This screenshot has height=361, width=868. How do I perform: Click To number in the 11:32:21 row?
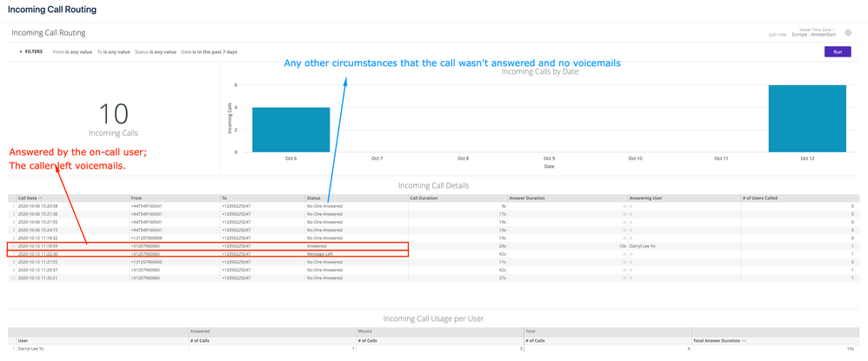[236, 278]
